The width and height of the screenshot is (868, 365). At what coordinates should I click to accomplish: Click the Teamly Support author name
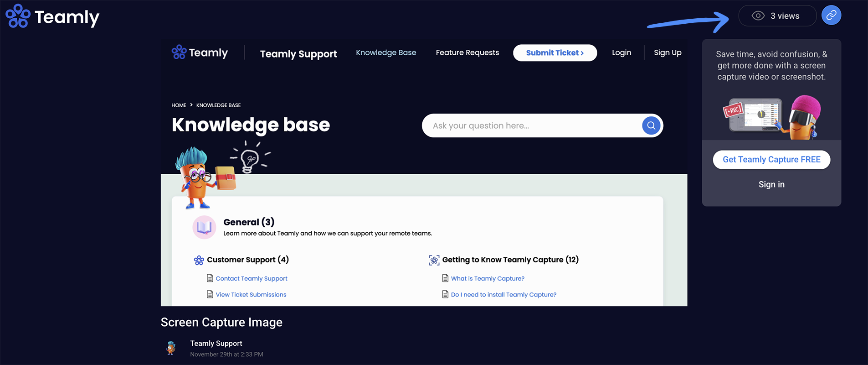216,343
